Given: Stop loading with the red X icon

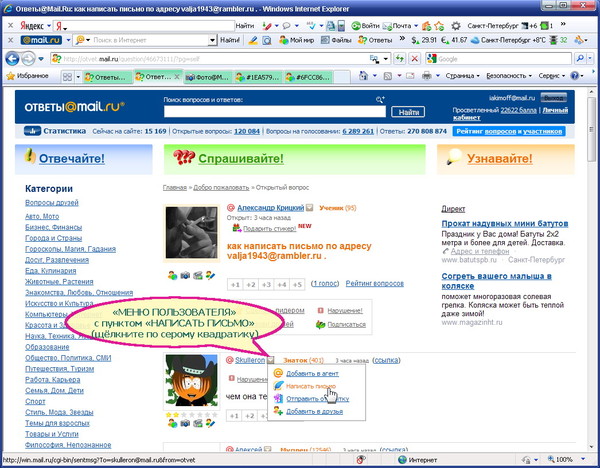Looking at the screenshot, I should pos(414,59).
